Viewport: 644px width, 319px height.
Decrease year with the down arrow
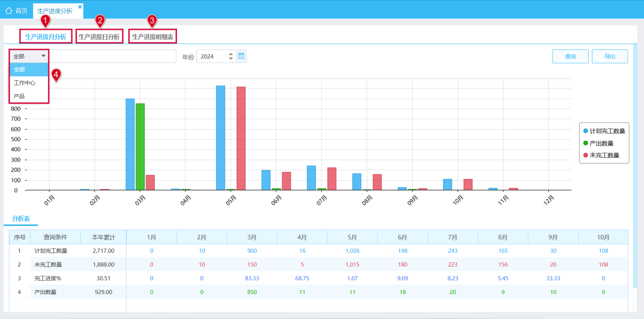pyautogui.click(x=231, y=59)
